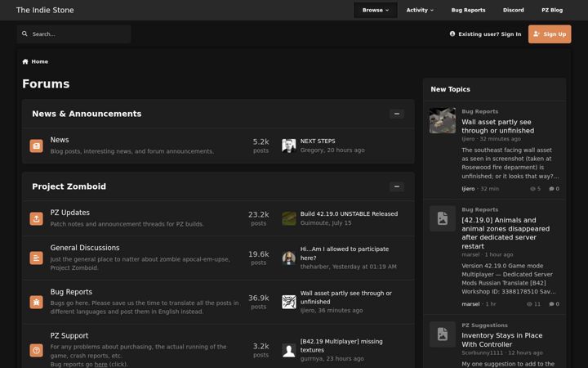Open ljiero's avatar in Bug Reports row
Viewport: 588px width, 368px height.
[289, 302]
